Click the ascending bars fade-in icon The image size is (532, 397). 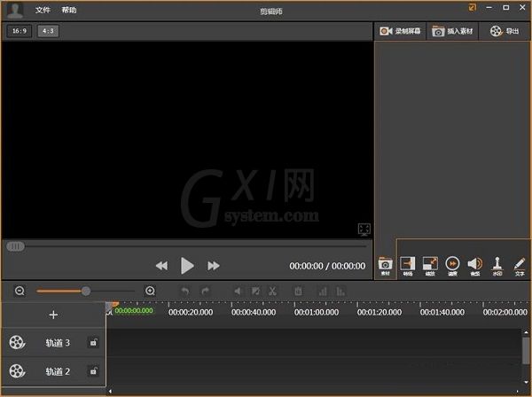323,292
